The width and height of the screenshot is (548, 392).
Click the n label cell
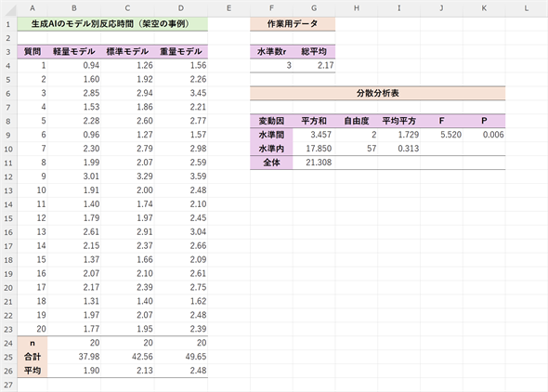33,343
